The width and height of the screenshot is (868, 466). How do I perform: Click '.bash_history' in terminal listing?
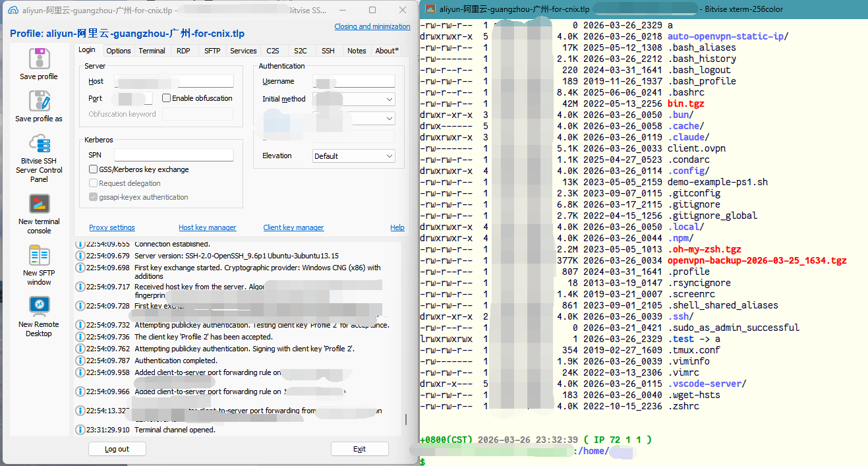pyautogui.click(x=702, y=59)
